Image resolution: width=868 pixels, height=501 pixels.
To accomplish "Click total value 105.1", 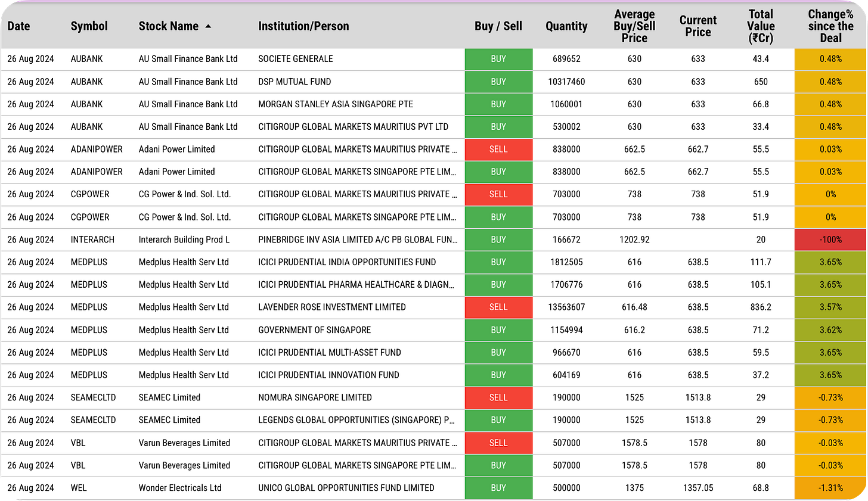I will [x=761, y=285].
